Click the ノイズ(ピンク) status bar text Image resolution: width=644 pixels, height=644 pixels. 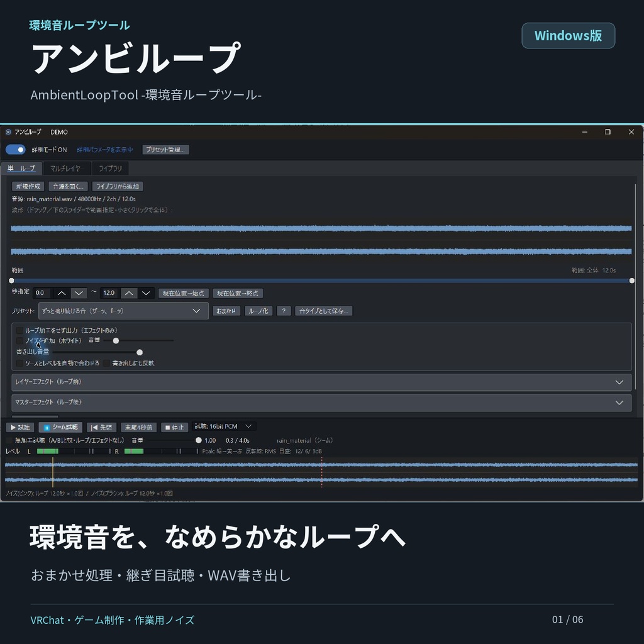click(x=89, y=493)
